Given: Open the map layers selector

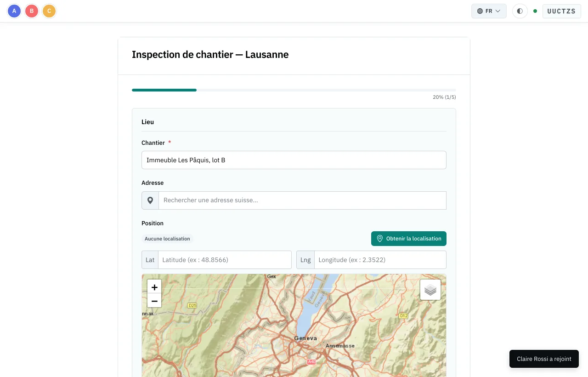Looking at the screenshot, I should coord(430,290).
